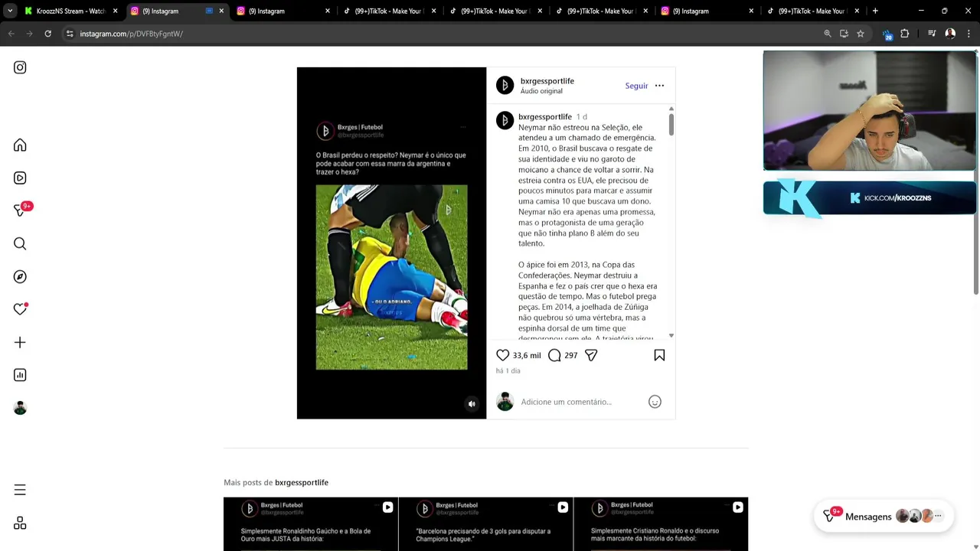Switch to KroozzNS Stream tab
This screenshot has height=551, width=980.
70,11
